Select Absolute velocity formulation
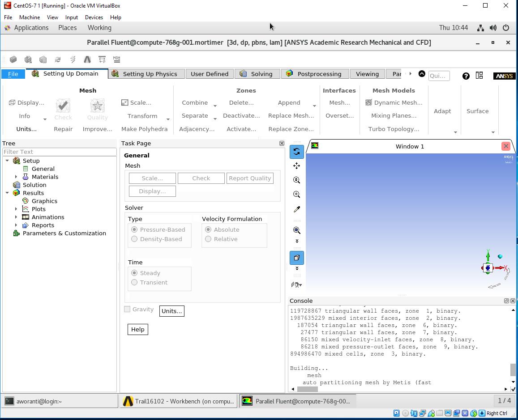The image size is (518, 420). click(208, 229)
